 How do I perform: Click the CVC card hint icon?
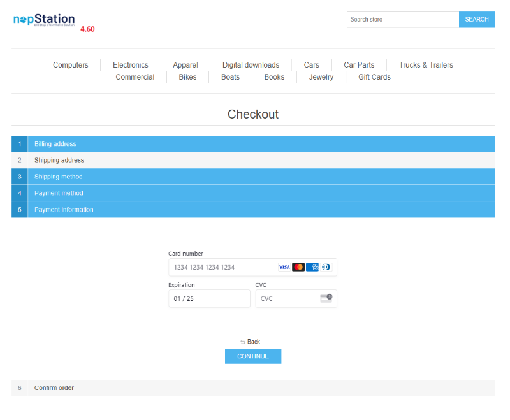tap(326, 298)
